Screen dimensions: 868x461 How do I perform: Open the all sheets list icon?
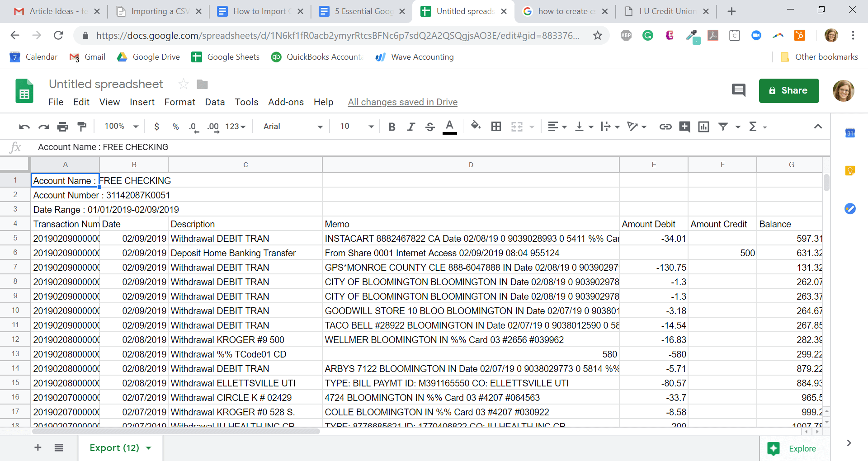(x=59, y=448)
